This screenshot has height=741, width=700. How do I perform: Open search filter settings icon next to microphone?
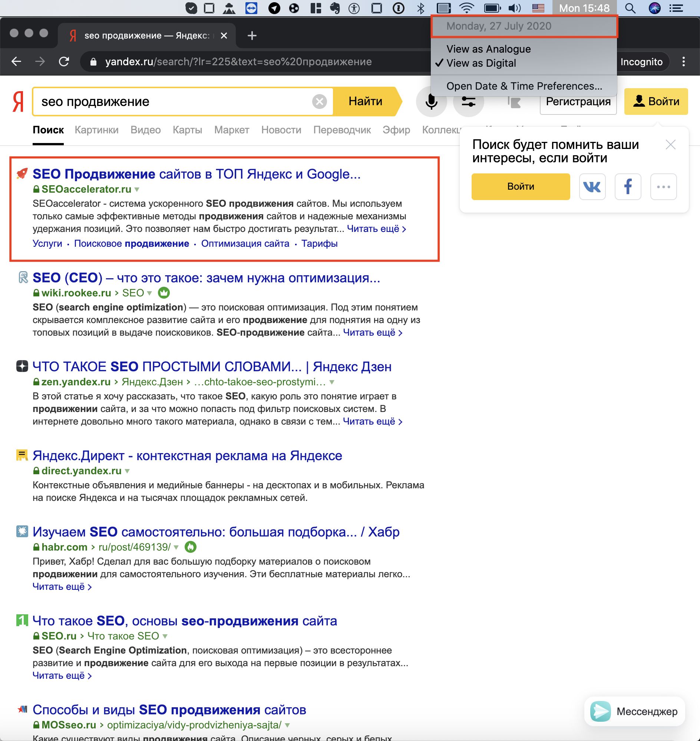point(469,102)
